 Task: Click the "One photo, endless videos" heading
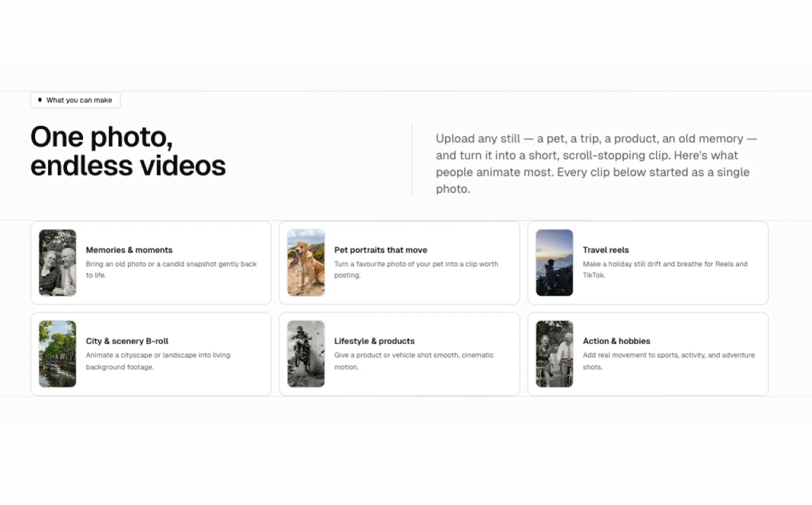pos(128,151)
